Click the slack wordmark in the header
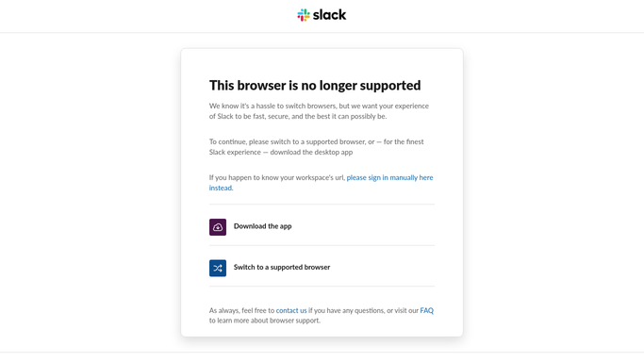Image resolution: width=644 pixels, height=362 pixels. [x=329, y=15]
